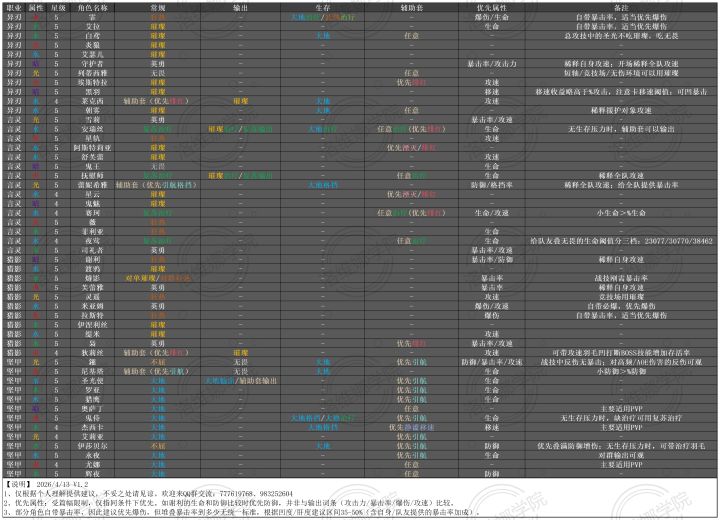Click the character name cell 朝雾
The image size is (720, 520).
click(92, 110)
